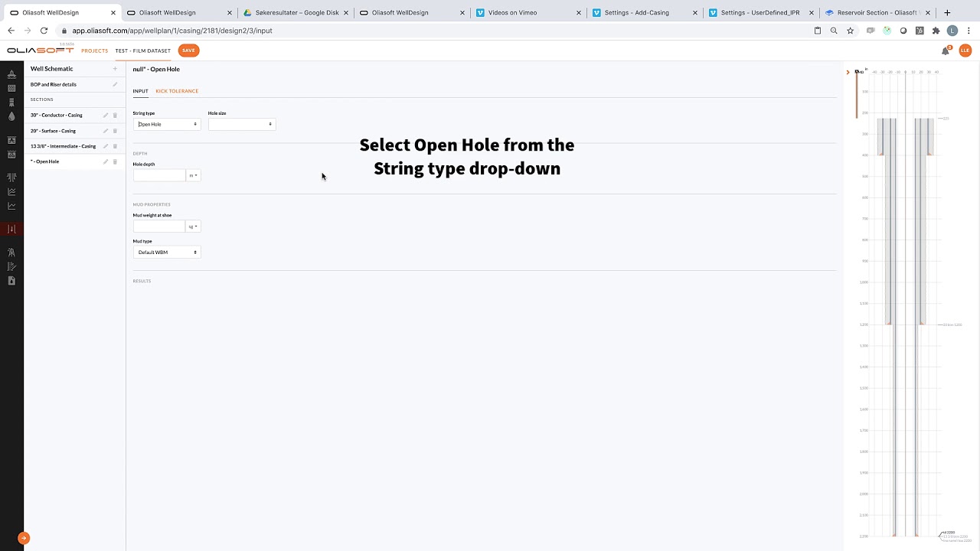Open the lower line chart sidebar icon
980x551 pixels.
[11, 206]
